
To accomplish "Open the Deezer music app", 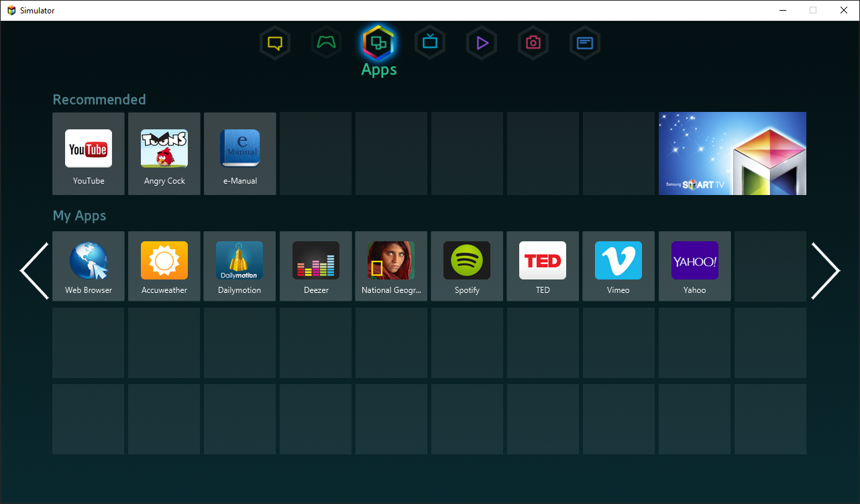I will [x=316, y=266].
